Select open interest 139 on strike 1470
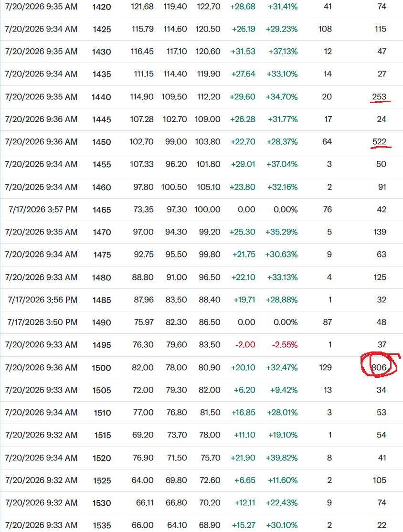Image resolution: width=403 pixels, height=532 pixels. click(x=380, y=232)
